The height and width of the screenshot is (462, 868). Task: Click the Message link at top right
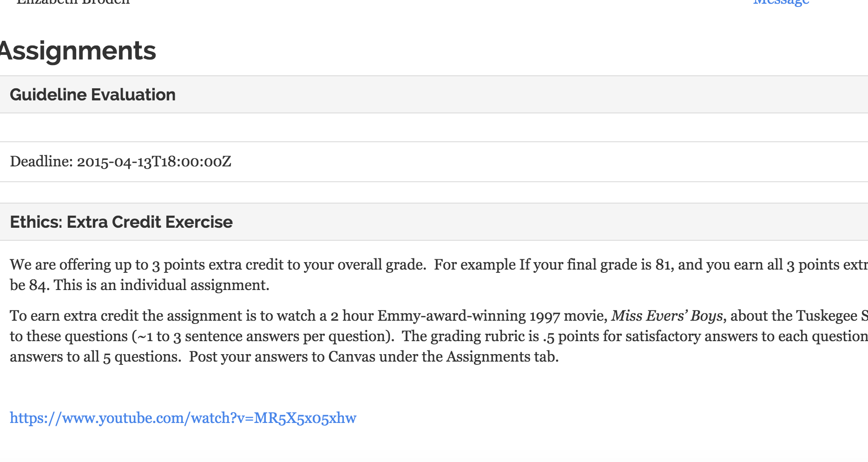(781, 3)
